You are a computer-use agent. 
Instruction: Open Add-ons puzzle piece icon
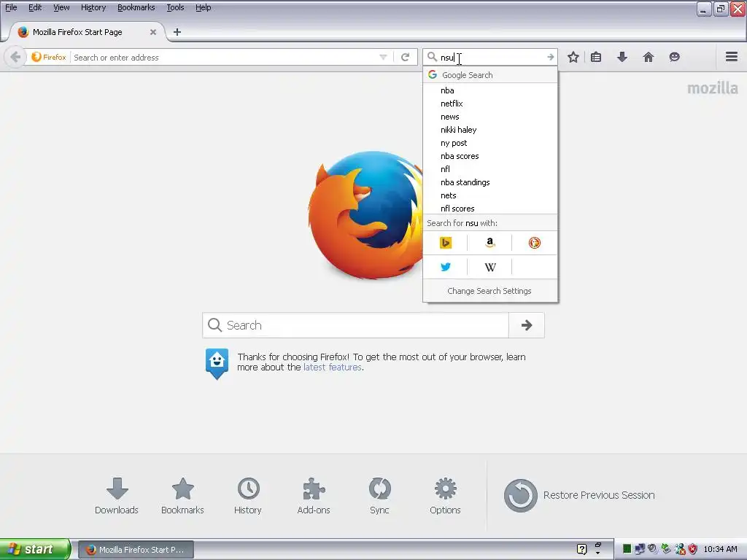(x=314, y=496)
